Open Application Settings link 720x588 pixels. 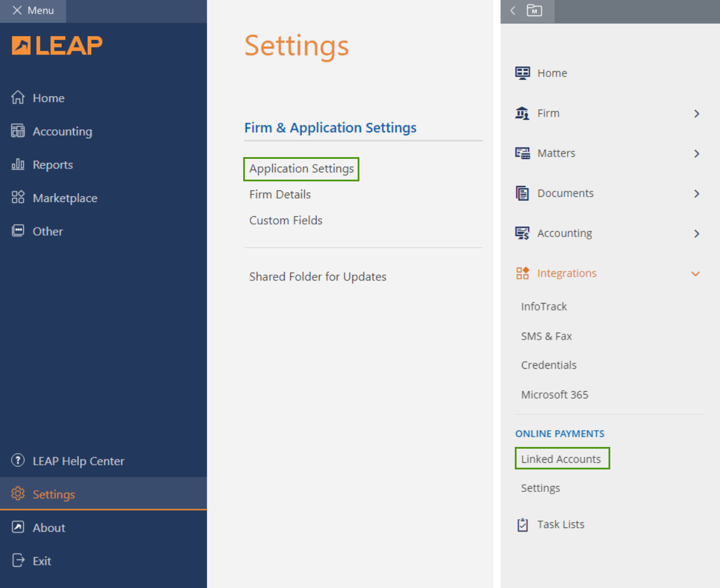coord(301,169)
